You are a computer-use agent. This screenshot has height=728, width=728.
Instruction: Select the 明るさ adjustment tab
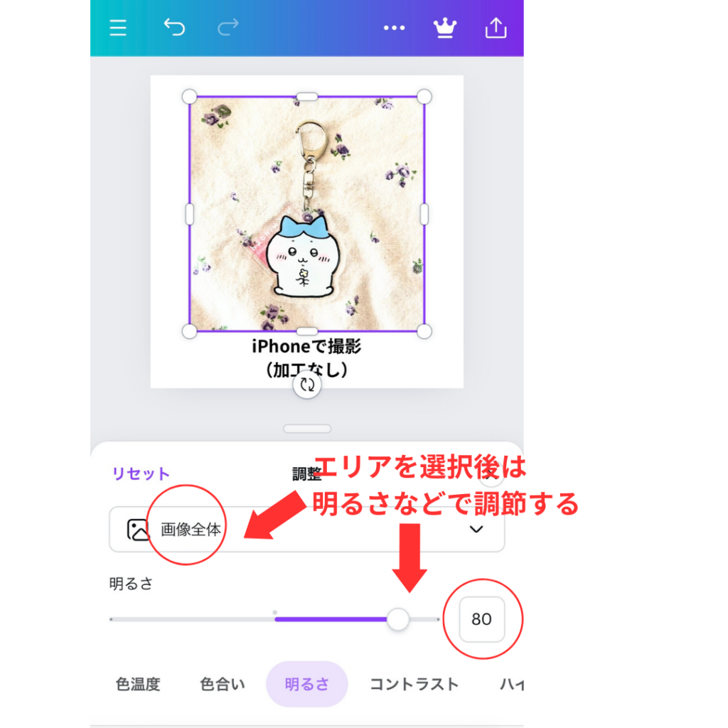[307, 685]
